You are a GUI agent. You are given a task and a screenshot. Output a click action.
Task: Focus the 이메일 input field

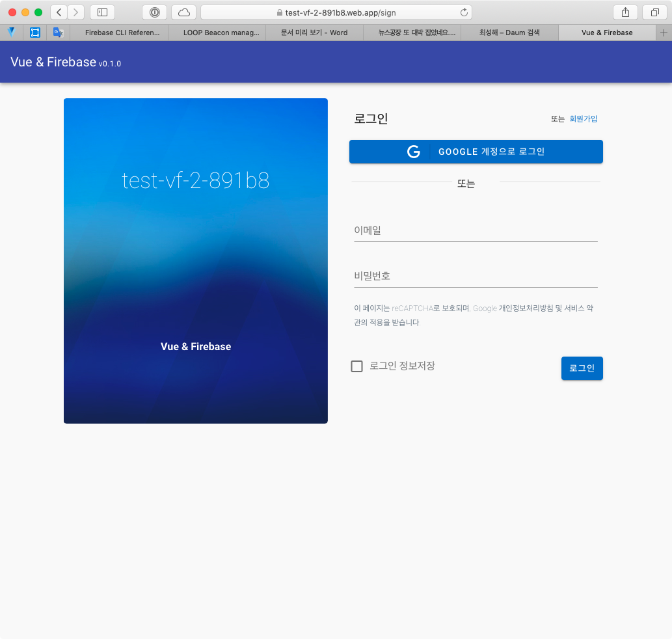[476, 230]
